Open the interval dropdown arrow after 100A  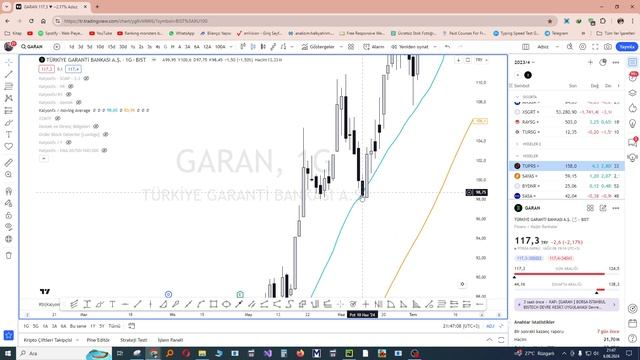tap(231, 47)
